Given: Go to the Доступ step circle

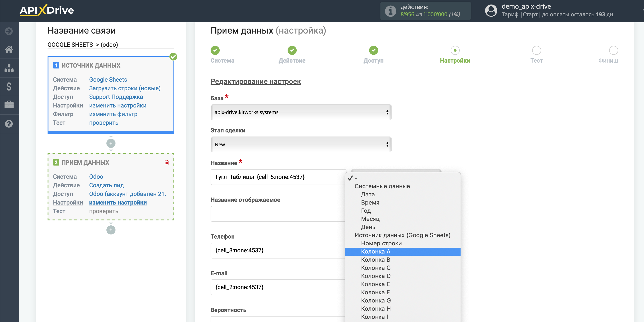Looking at the screenshot, I should point(373,50).
